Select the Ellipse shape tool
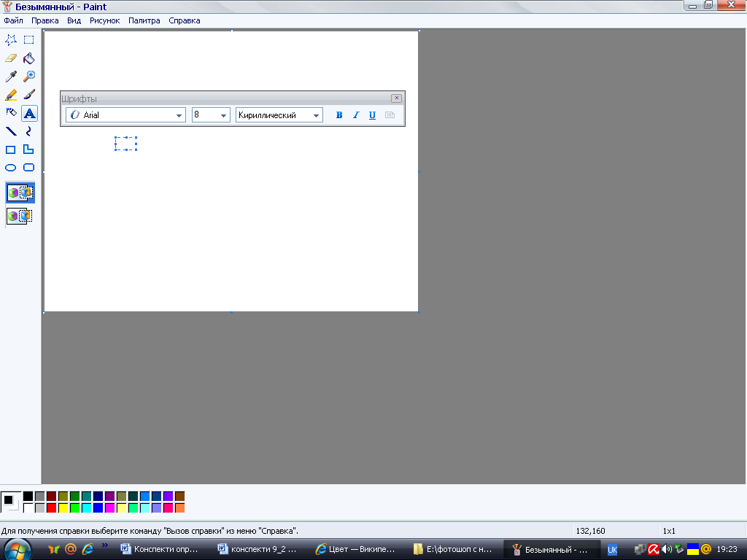The image size is (747, 560). point(10,168)
